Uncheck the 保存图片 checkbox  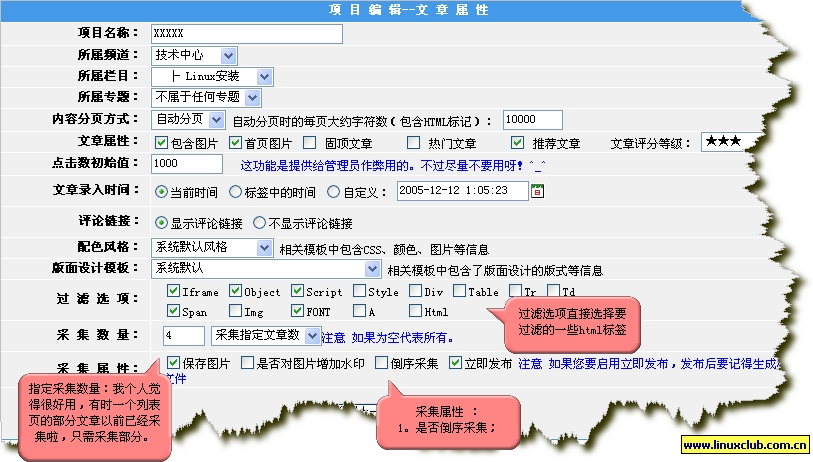(x=173, y=362)
